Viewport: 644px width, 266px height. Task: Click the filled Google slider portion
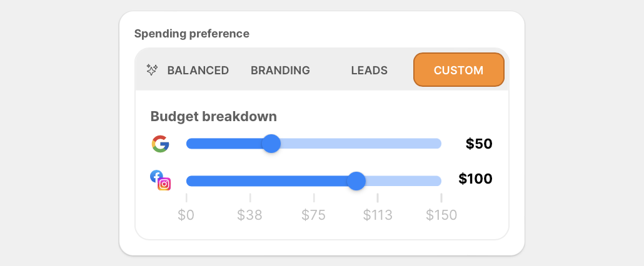tap(224, 144)
